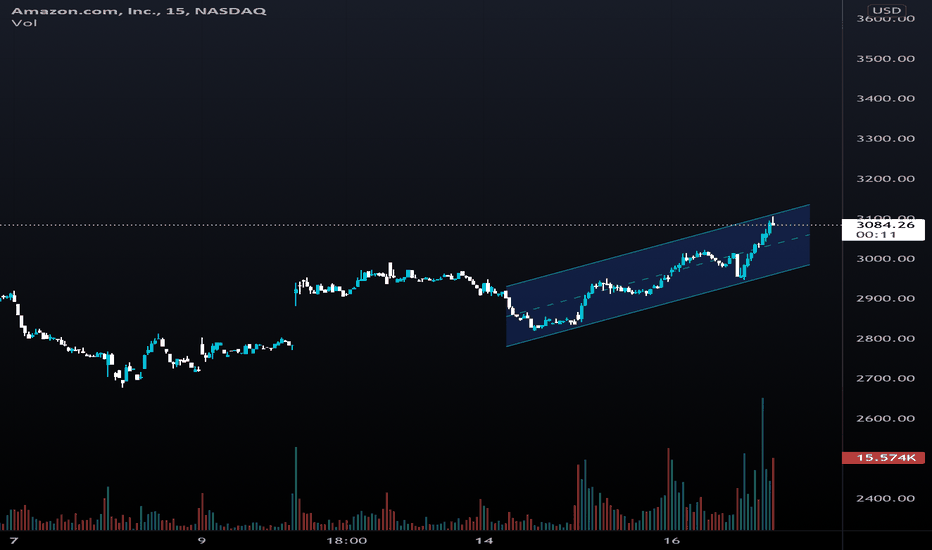
Task: Click the 18:00 time axis label
Action: [347, 540]
